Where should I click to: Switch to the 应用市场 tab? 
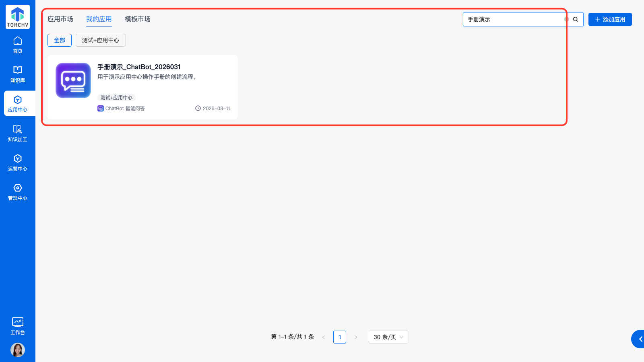point(60,19)
